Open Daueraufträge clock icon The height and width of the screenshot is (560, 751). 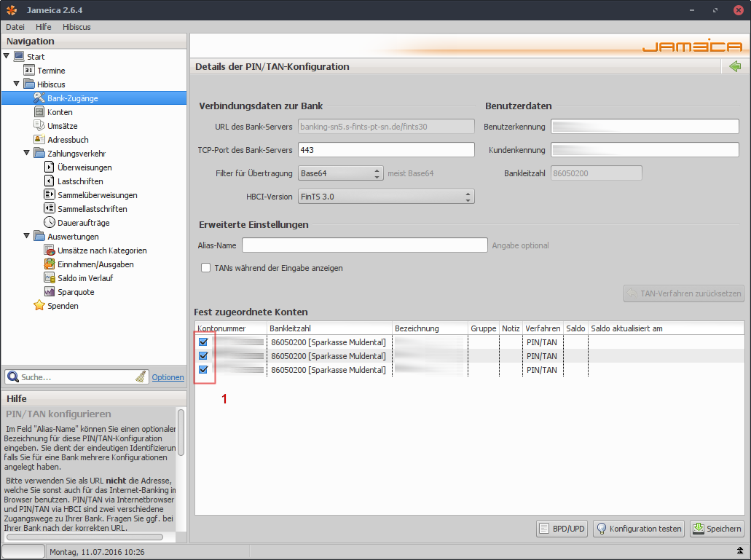tap(50, 223)
